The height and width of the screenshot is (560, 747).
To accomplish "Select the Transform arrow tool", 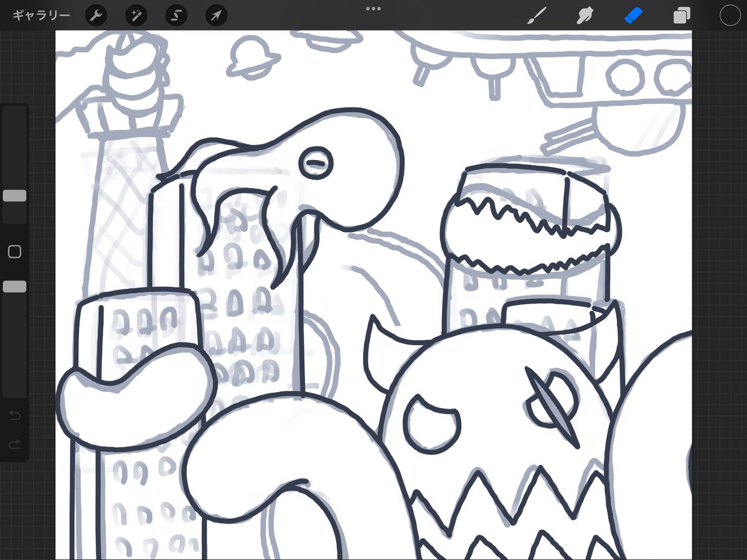I will 216,16.
